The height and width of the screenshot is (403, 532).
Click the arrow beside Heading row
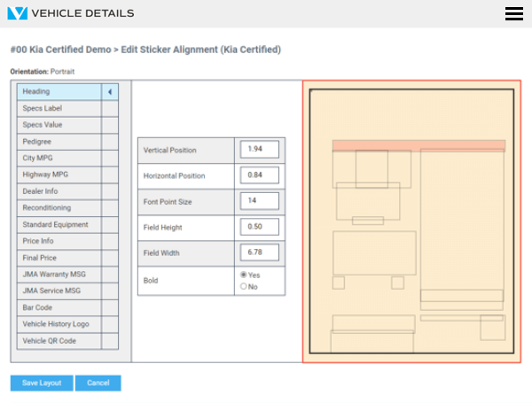[110, 91]
